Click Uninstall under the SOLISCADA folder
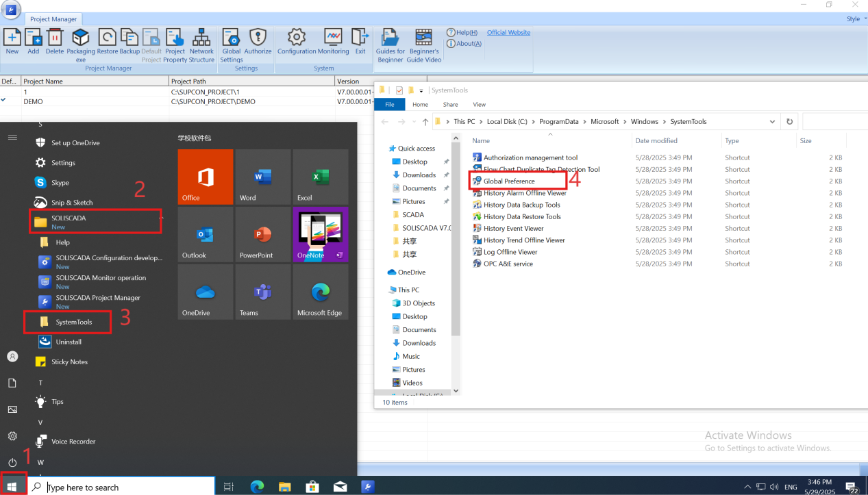 (69, 342)
